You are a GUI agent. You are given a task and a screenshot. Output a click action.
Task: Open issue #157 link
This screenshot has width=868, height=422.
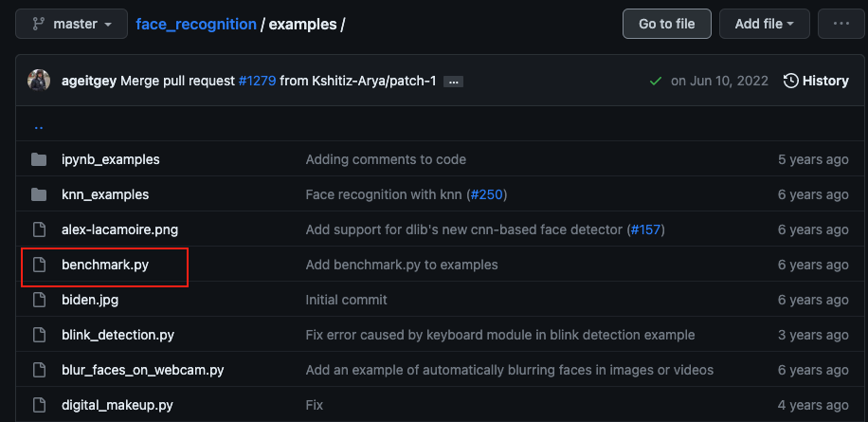click(645, 229)
